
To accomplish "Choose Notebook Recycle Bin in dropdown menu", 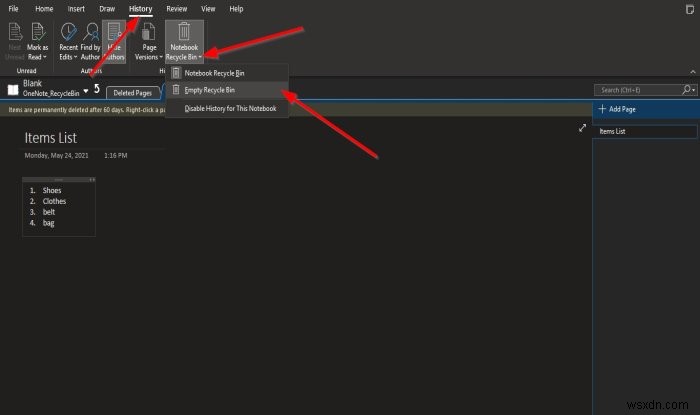I will coord(227,73).
